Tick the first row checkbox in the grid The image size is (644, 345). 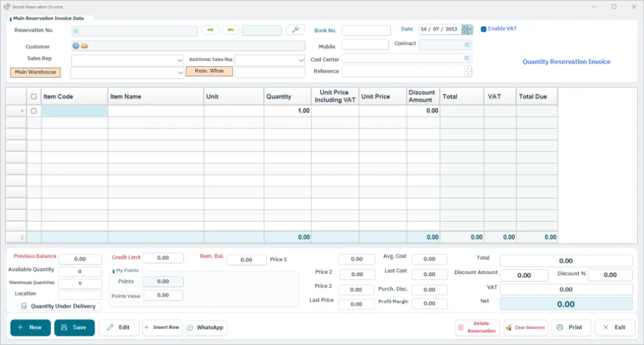[34, 111]
